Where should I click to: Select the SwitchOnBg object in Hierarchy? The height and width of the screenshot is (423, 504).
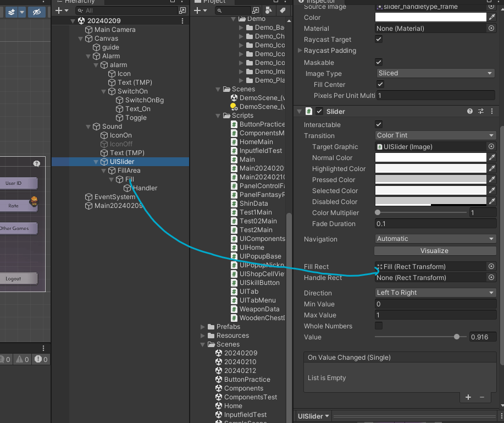[145, 100]
